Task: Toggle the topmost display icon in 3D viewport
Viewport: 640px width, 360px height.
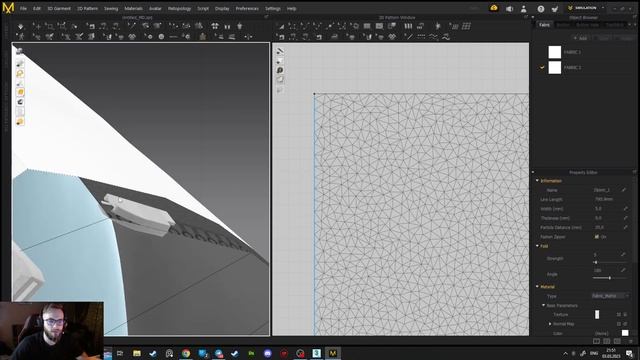Action: tap(19, 51)
